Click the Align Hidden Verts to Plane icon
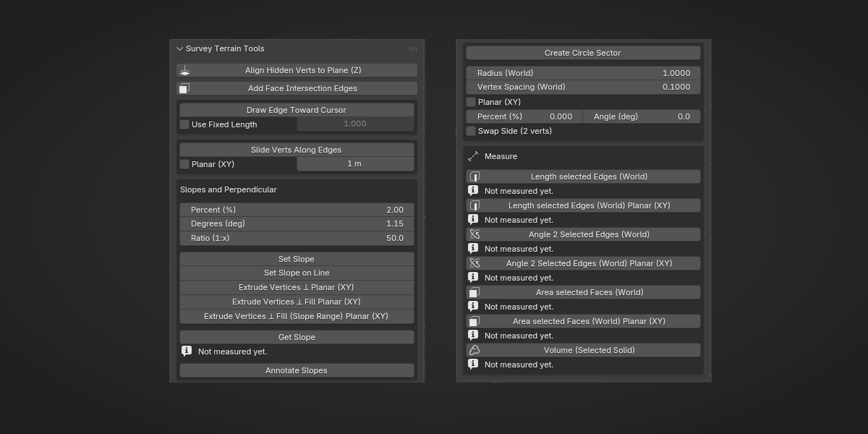The height and width of the screenshot is (434, 868). [185, 70]
